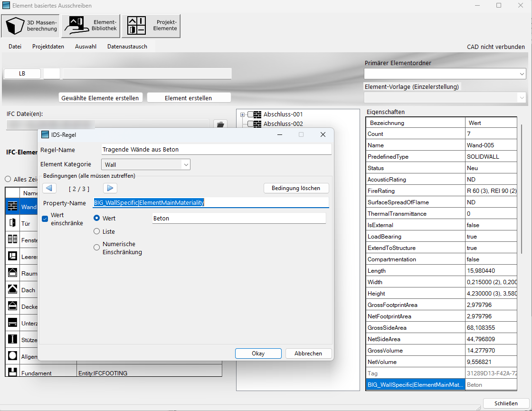Click Abbrechen in the IDS-Regel dialog
The width and height of the screenshot is (532, 411).
tap(308, 354)
